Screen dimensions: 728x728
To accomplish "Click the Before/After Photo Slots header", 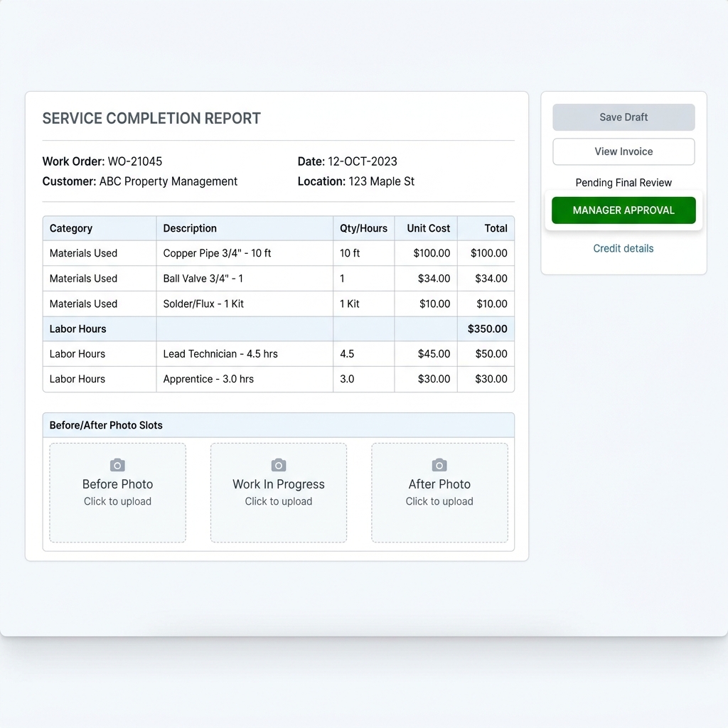I will click(x=106, y=425).
